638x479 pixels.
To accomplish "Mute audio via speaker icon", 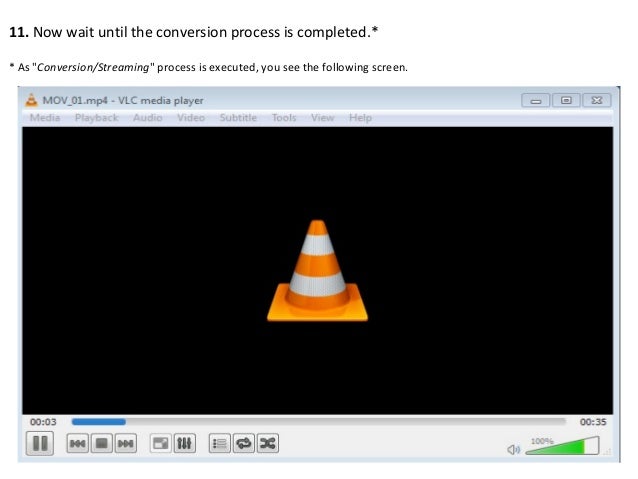I will tap(513, 449).
